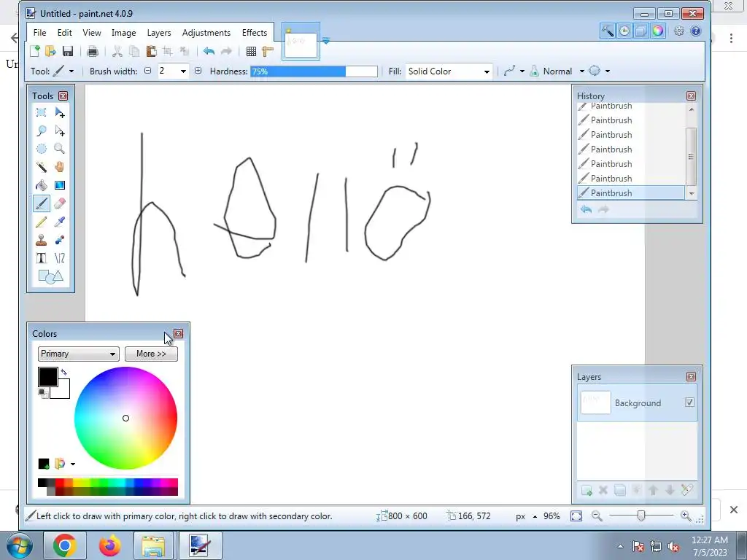Viewport: 747px width, 560px height.
Task: Open the Edit menu
Action: pos(64,32)
